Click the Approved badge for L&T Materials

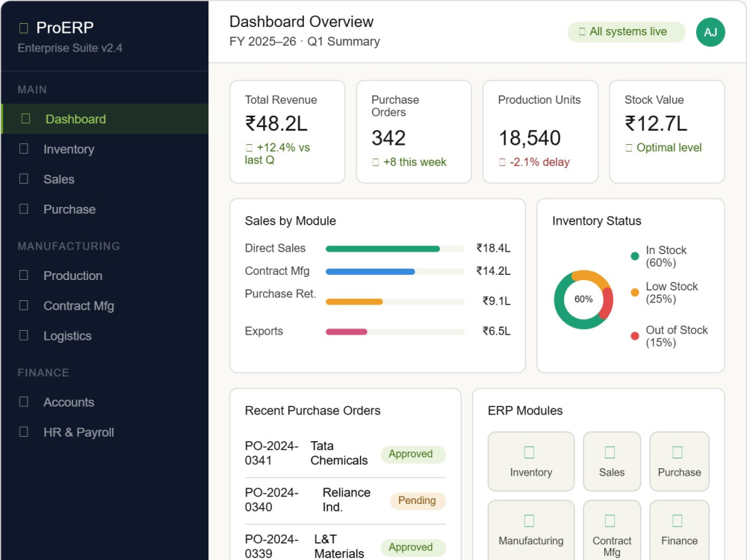tap(413, 547)
